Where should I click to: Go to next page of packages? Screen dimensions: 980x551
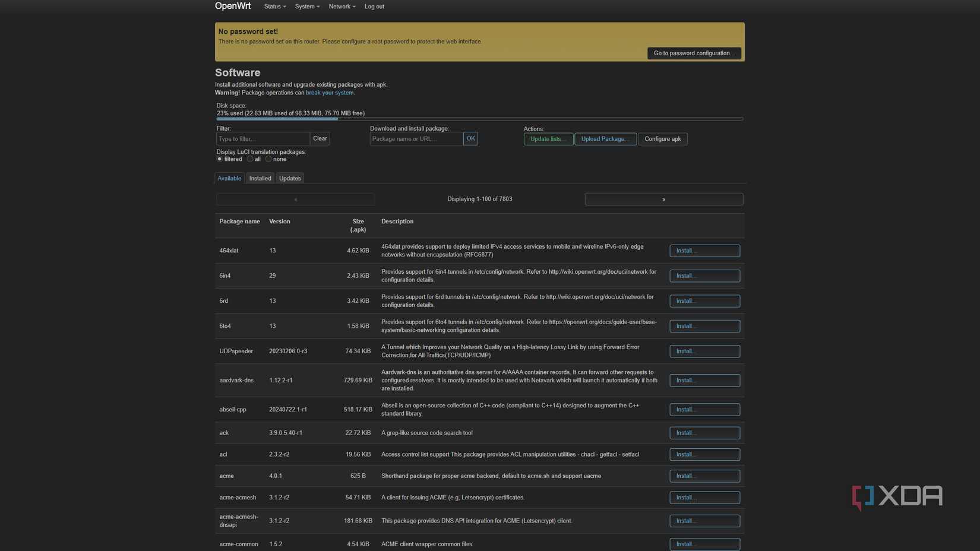click(663, 199)
